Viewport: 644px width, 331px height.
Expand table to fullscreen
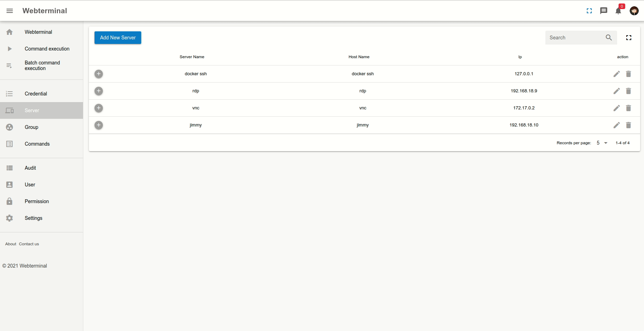click(629, 38)
